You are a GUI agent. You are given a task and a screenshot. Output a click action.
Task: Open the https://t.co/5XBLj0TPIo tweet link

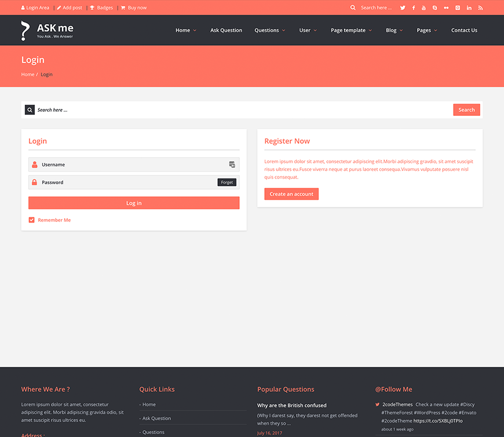(x=438, y=421)
